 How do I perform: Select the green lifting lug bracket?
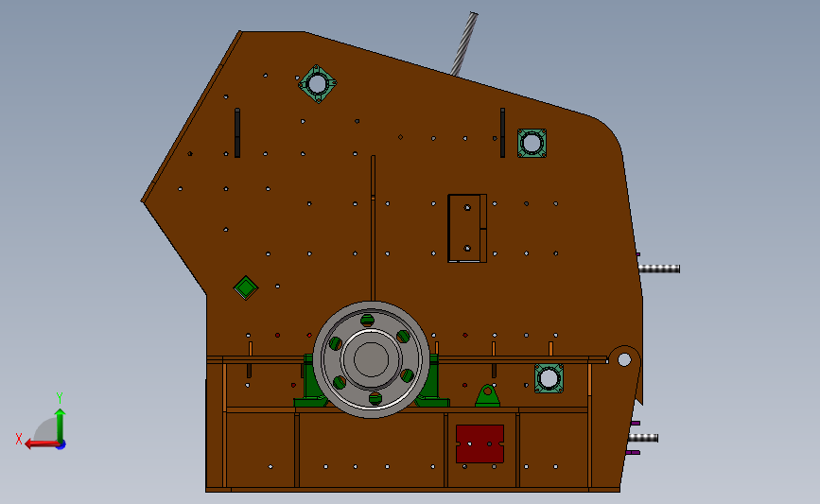tap(487, 395)
